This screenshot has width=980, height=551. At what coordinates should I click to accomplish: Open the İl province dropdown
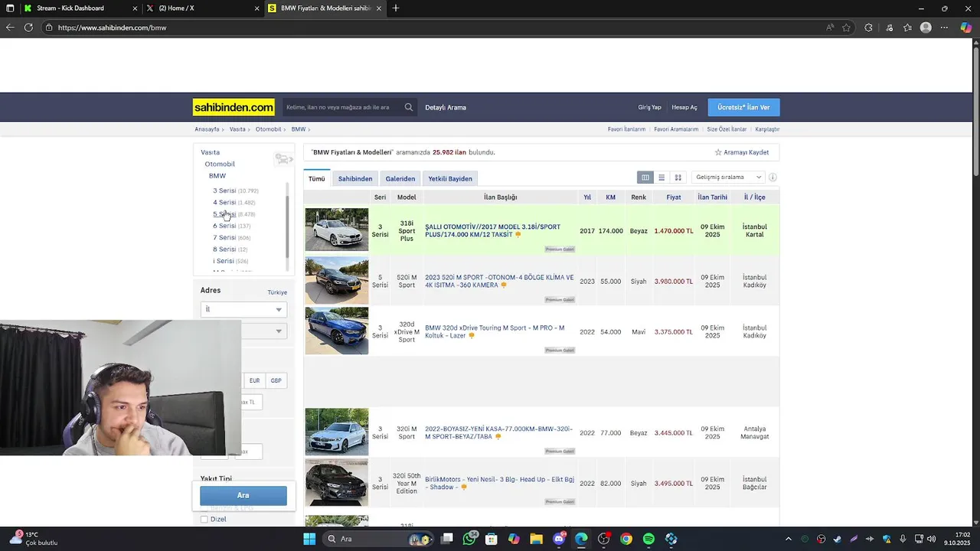click(243, 309)
